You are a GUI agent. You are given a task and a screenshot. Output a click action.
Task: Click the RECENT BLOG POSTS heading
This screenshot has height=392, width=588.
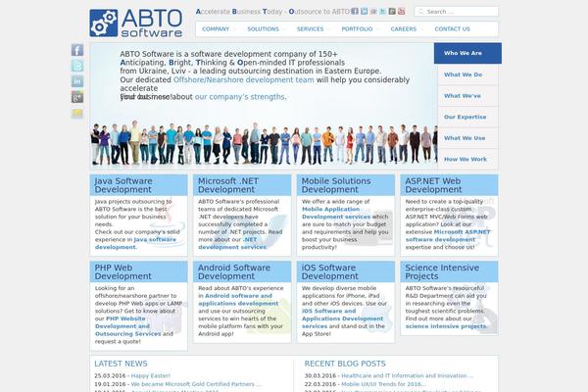[345, 364]
